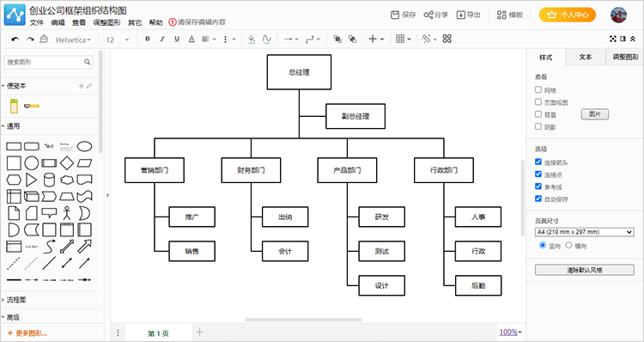Open the text alignment dropdown

209,39
